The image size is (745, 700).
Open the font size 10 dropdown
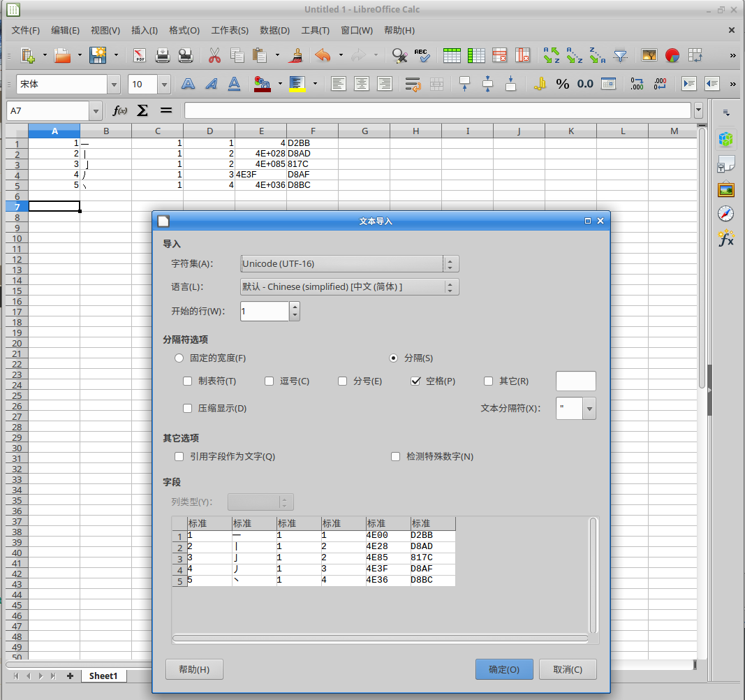[164, 85]
